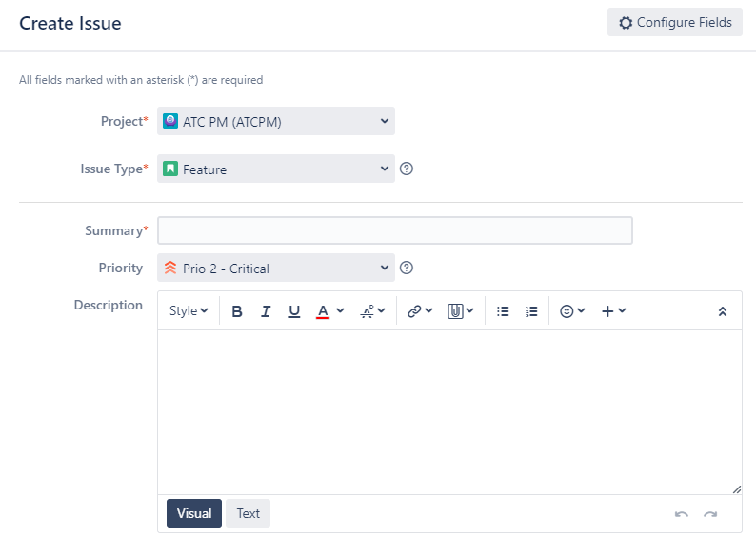Click inside the Description text area
756x538 pixels.
coord(449,412)
